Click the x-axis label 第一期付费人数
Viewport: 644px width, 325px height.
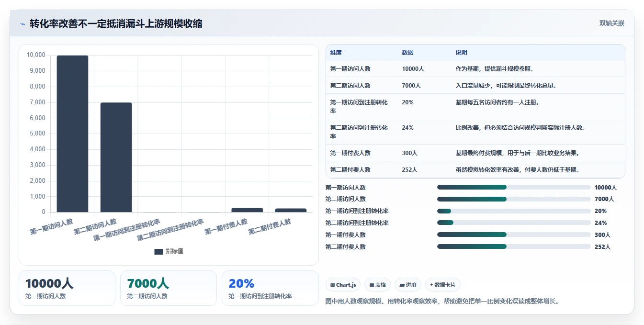(x=226, y=226)
